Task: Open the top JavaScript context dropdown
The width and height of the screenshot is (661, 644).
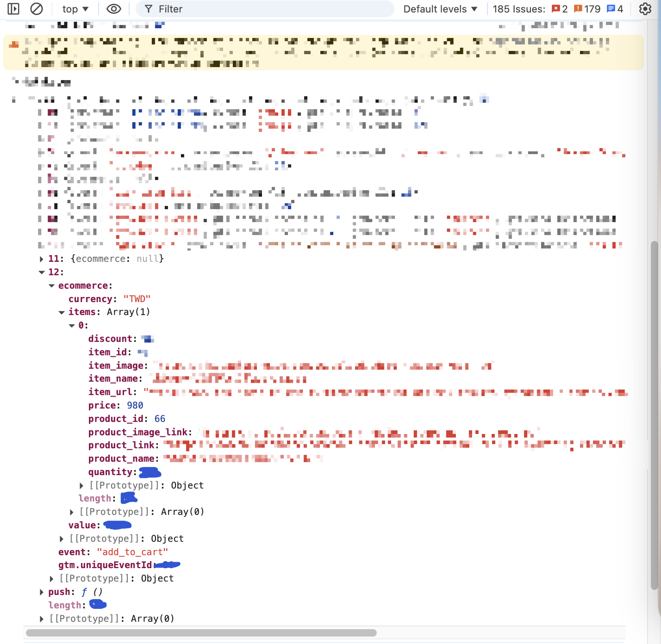Action: point(75,9)
